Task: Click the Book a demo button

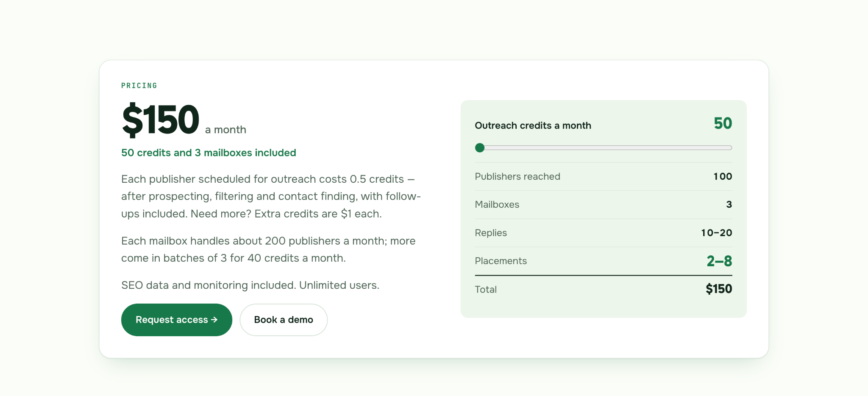Action: [284, 320]
